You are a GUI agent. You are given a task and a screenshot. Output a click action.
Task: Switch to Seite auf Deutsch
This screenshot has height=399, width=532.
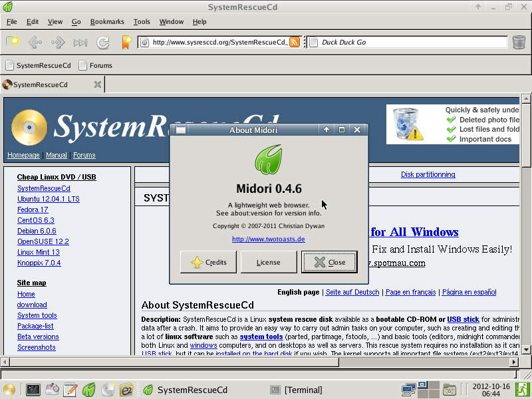[x=352, y=292]
